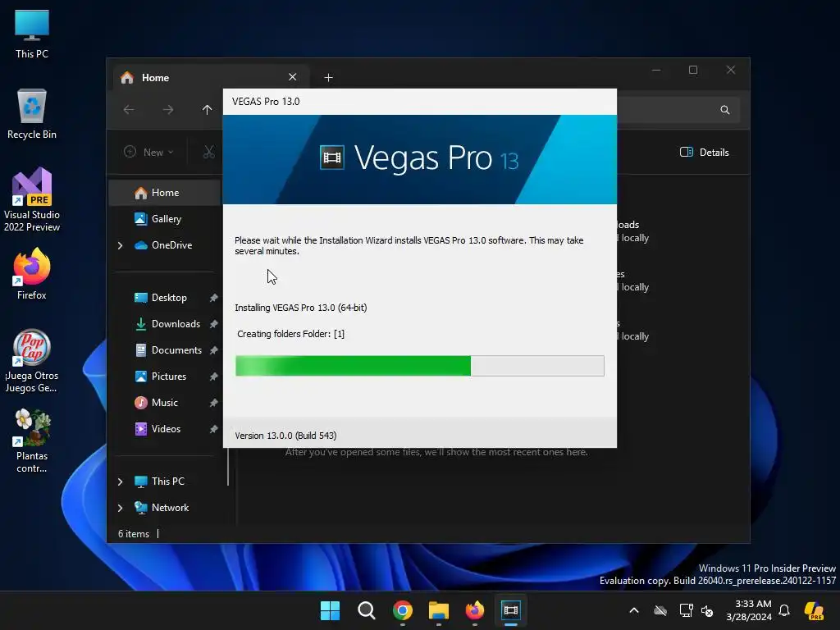
Task: Close the Home tab in File Explorer
Action: (x=293, y=77)
